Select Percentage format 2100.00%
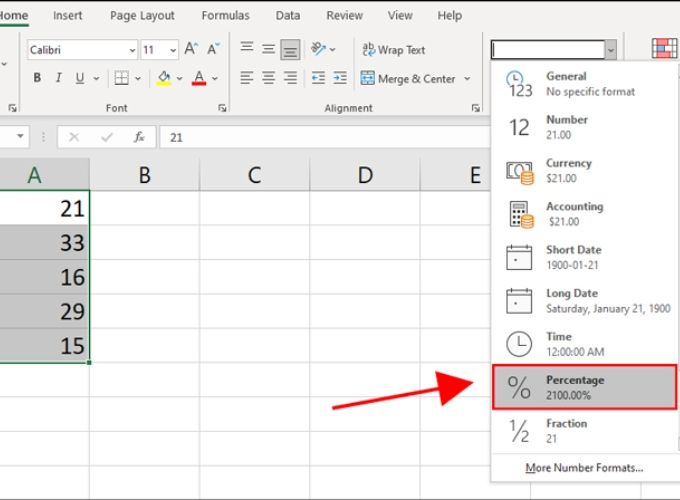The image size is (680, 500). [584, 387]
